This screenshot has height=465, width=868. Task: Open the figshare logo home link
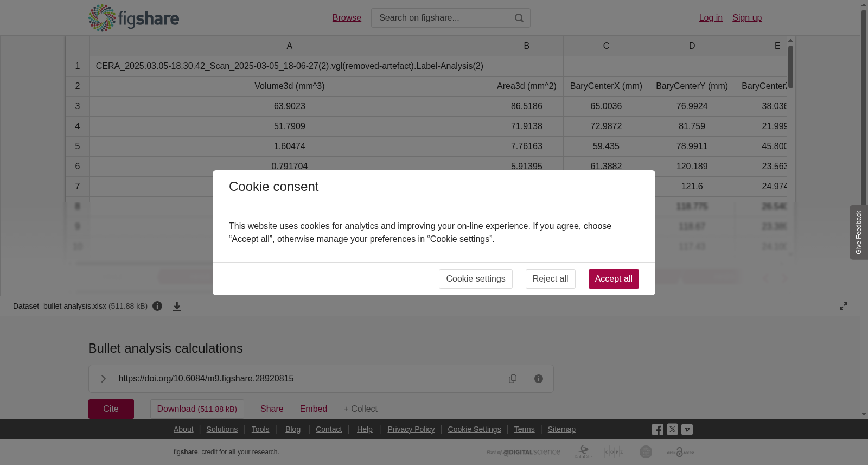point(133,18)
